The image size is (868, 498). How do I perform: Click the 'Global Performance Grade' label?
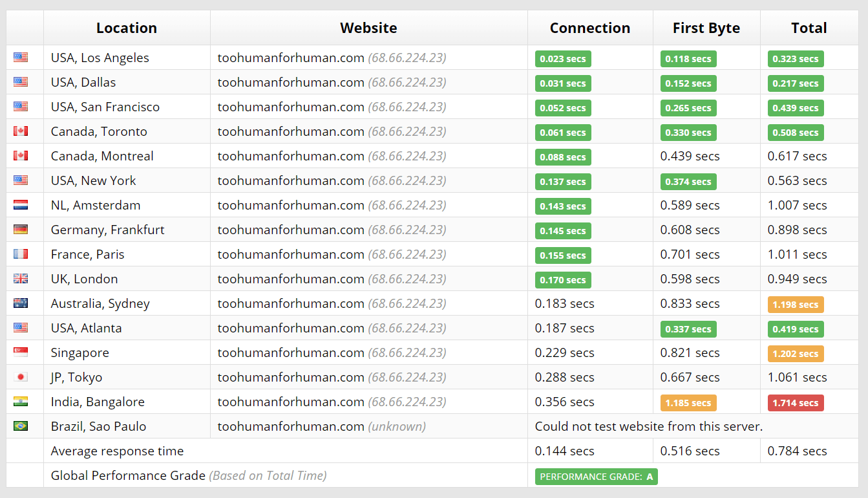(x=128, y=475)
